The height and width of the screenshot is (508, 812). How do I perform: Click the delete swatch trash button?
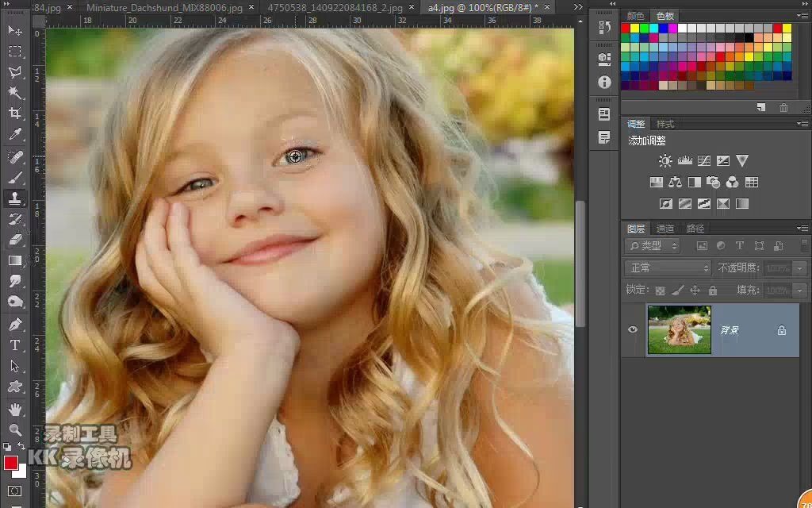tap(783, 107)
